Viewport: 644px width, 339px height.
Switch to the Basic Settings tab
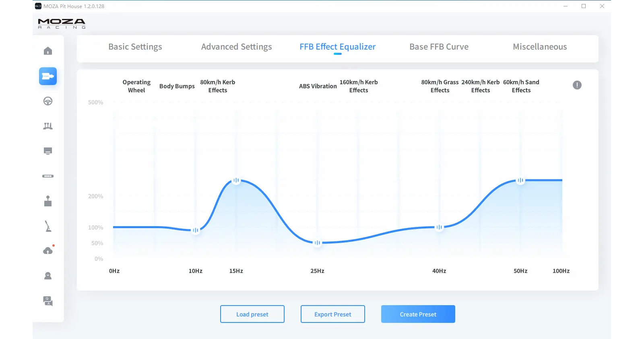(135, 47)
